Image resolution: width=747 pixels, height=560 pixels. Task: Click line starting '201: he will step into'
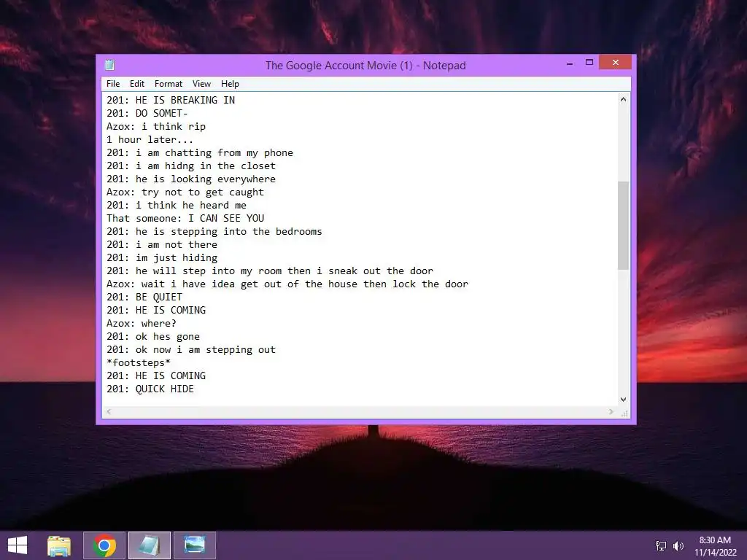click(270, 271)
